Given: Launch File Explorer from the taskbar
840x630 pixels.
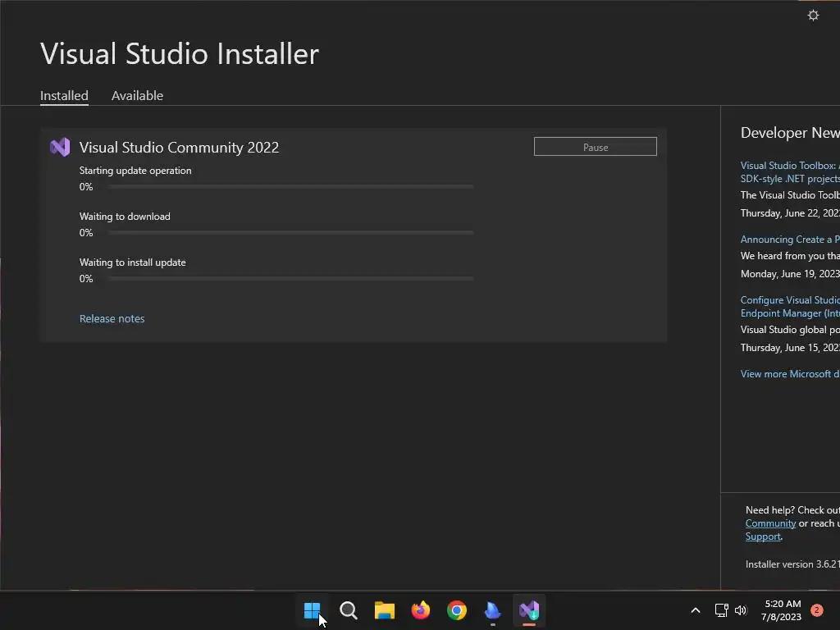Looking at the screenshot, I should (x=384, y=610).
